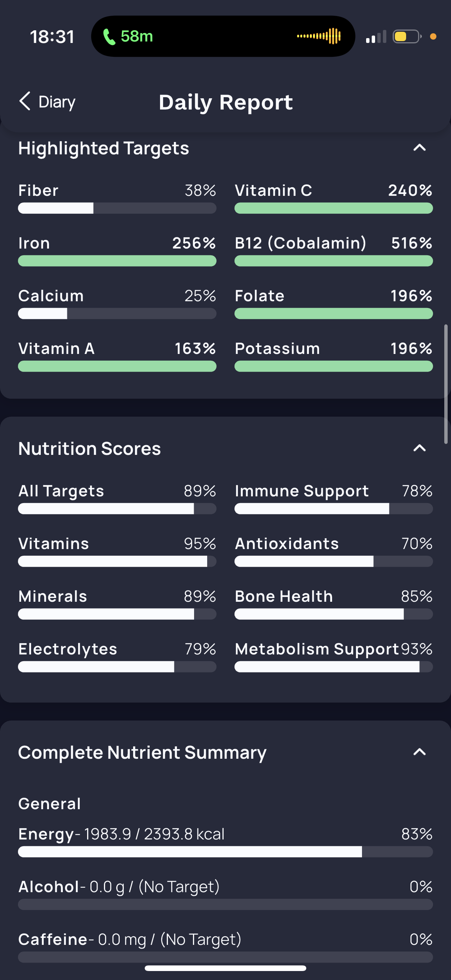Collapse the Complete Nutrient Summary section

(420, 752)
